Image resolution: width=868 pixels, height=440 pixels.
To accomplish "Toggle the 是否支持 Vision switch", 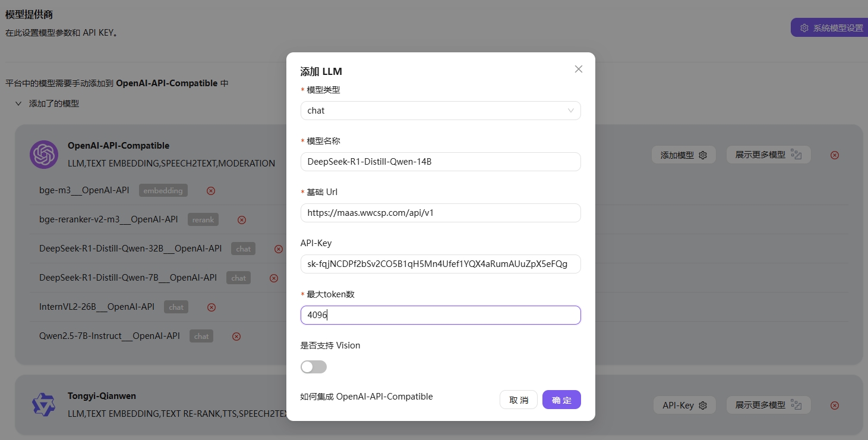I will [x=314, y=367].
